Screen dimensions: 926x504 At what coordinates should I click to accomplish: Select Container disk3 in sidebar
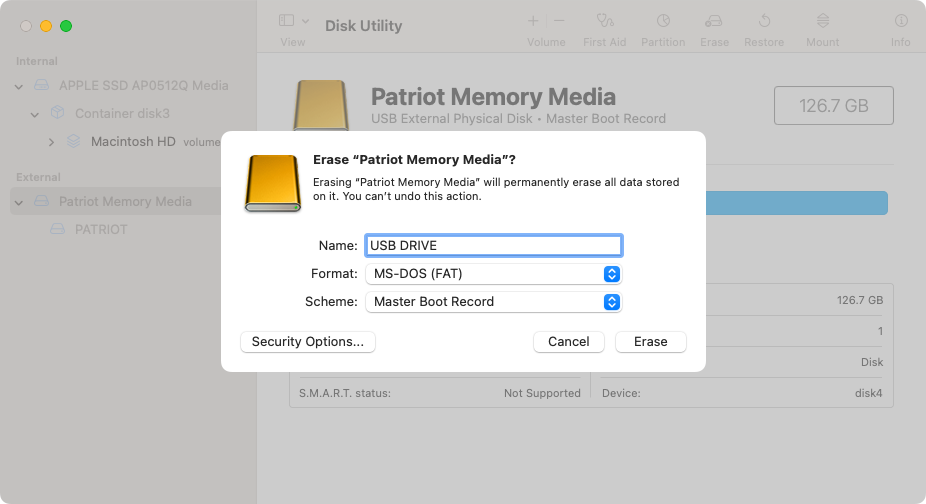click(122, 114)
